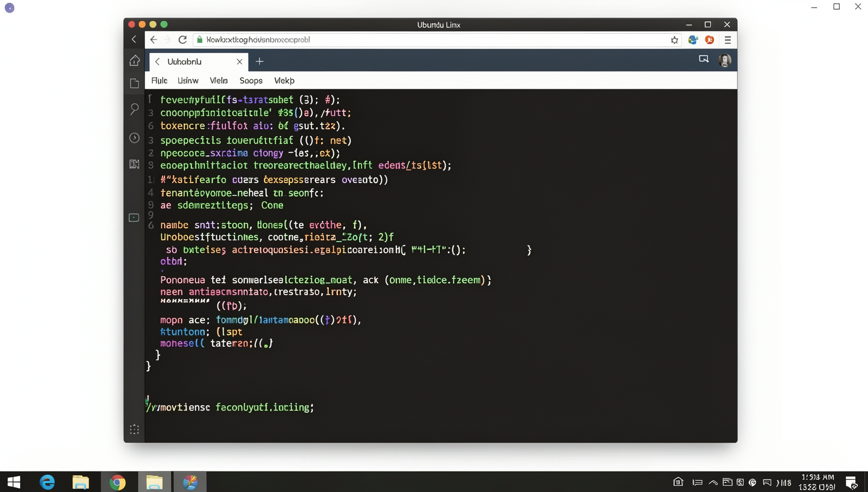Open the Usinw menu
868x492 pixels.
point(188,80)
